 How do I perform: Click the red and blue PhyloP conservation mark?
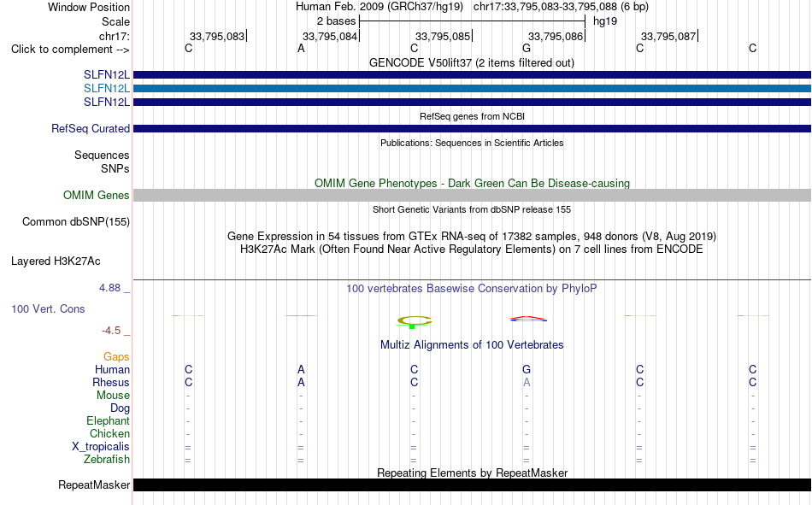pos(528,319)
